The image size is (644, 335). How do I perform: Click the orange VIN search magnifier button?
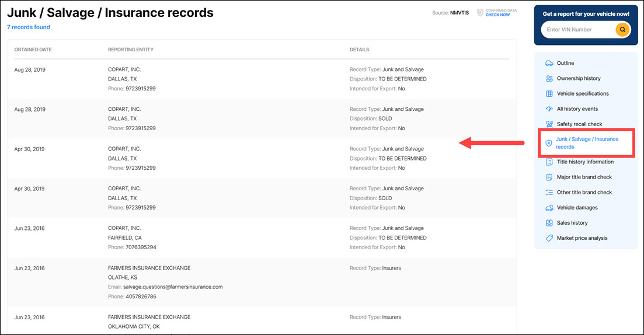tap(622, 29)
